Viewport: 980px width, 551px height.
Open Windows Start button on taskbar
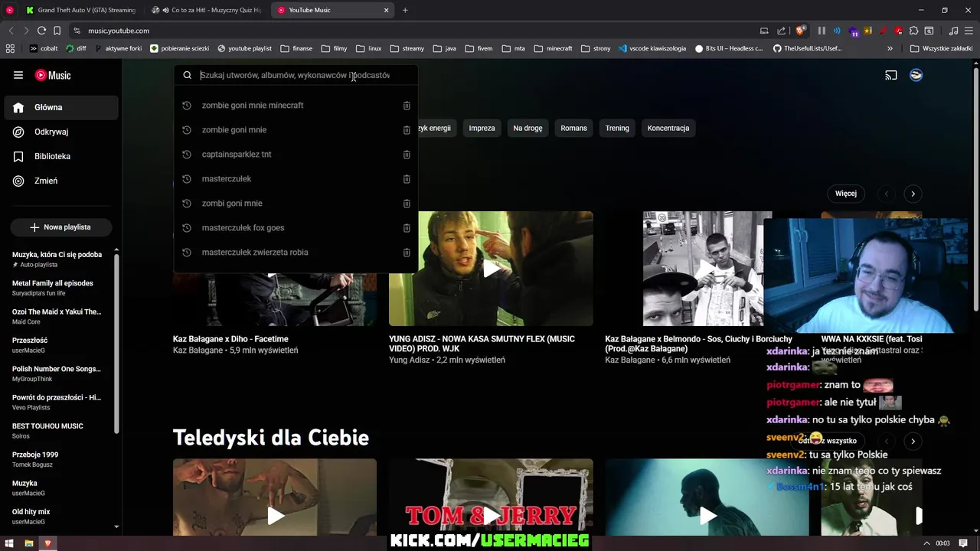9,543
